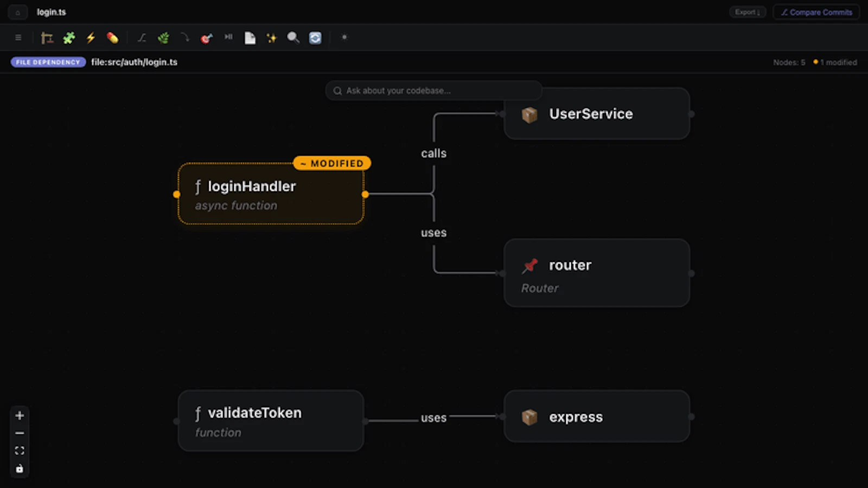Click the blue refresh arrows icon
Viewport: 868px width, 488px height.
click(315, 38)
